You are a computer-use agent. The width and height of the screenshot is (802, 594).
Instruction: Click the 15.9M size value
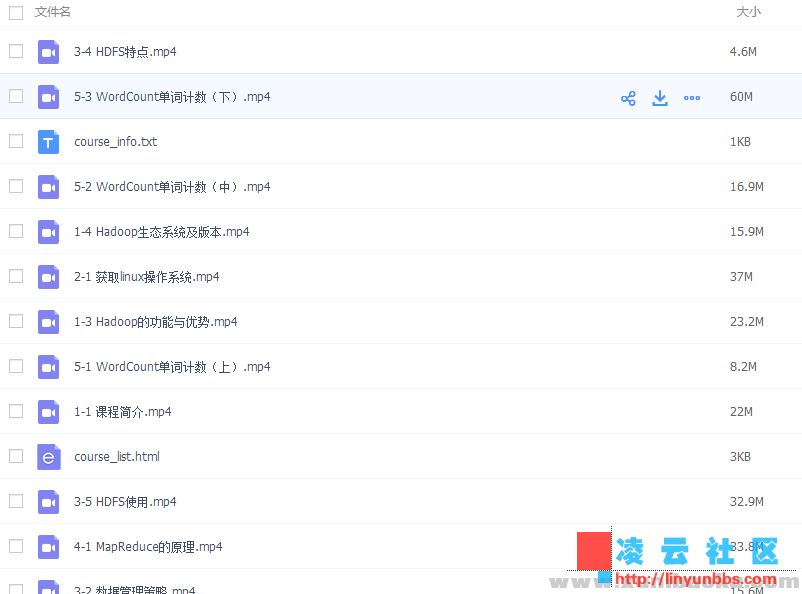[747, 232]
